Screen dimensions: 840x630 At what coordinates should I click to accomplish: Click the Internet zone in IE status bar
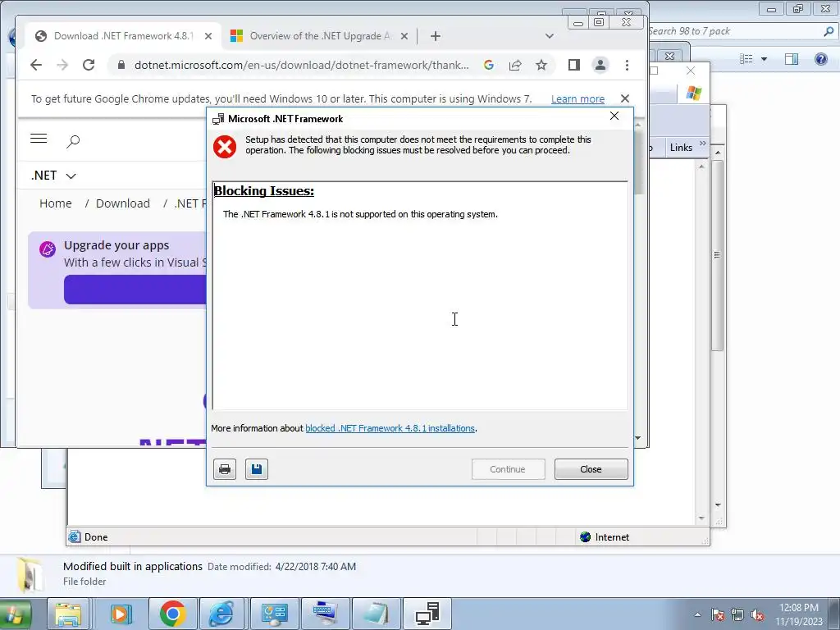click(x=605, y=536)
